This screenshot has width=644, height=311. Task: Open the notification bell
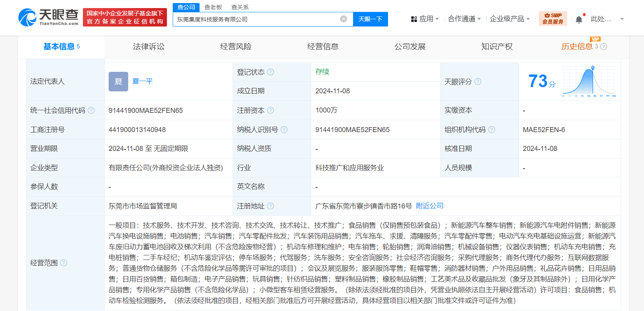click(579, 19)
